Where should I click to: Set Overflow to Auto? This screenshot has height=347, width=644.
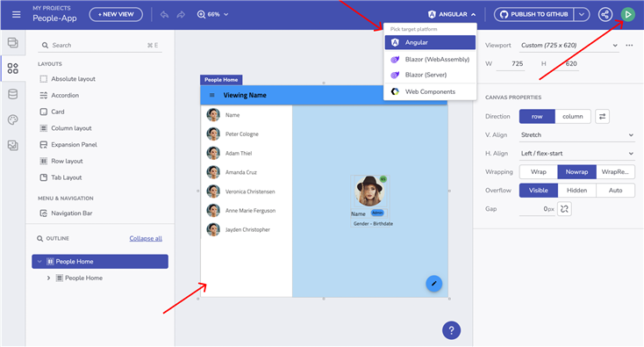pos(615,191)
